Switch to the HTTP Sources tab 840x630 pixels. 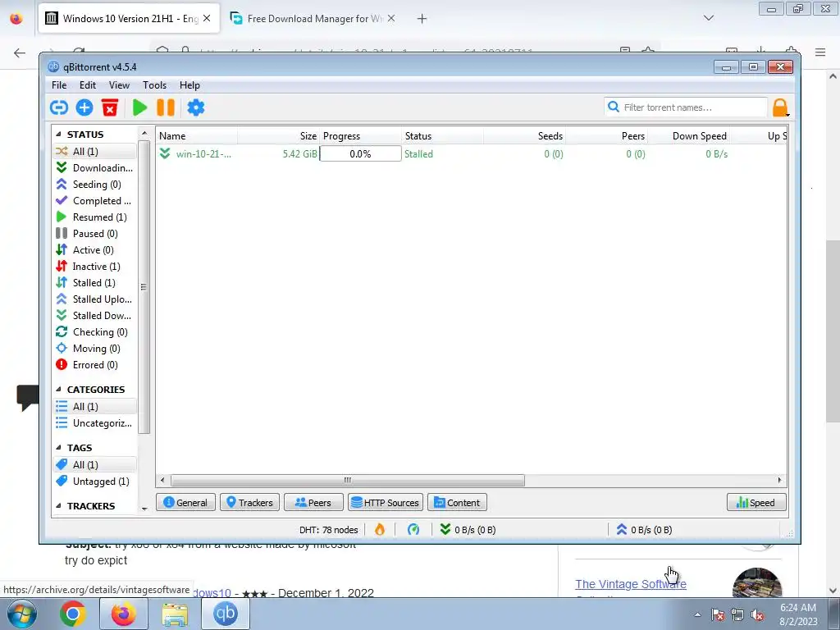[386, 503]
